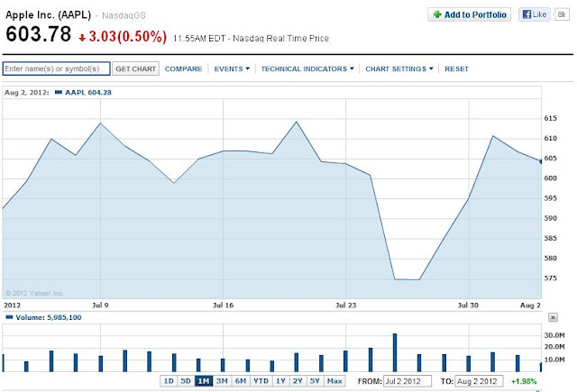The image size is (577, 392).
Task: Click the TO date field Aug 2 2012
Action: pos(479,381)
